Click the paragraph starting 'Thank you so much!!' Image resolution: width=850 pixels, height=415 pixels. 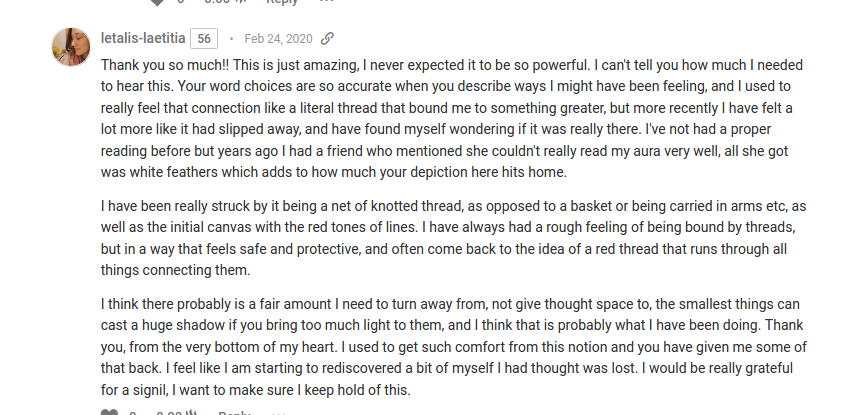[452, 119]
